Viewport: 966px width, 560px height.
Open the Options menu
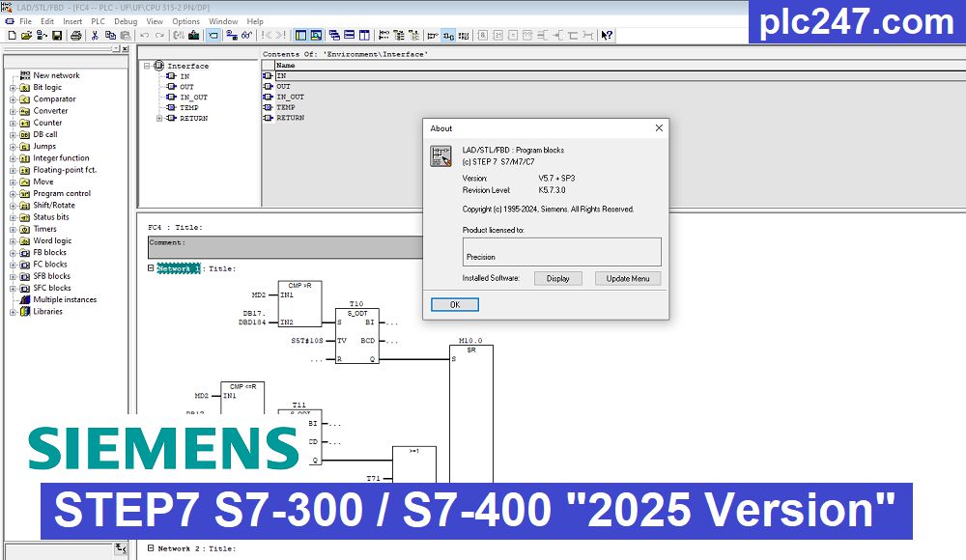[185, 21]
